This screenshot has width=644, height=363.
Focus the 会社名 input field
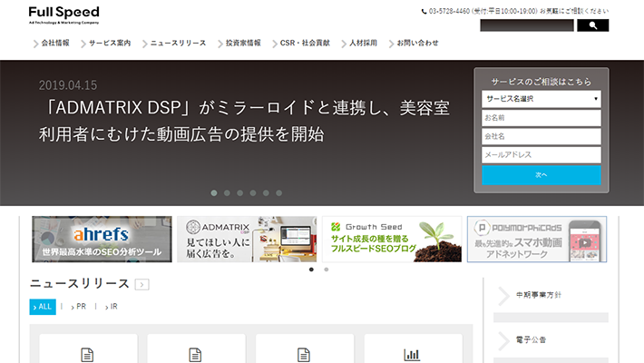[541, 136]
